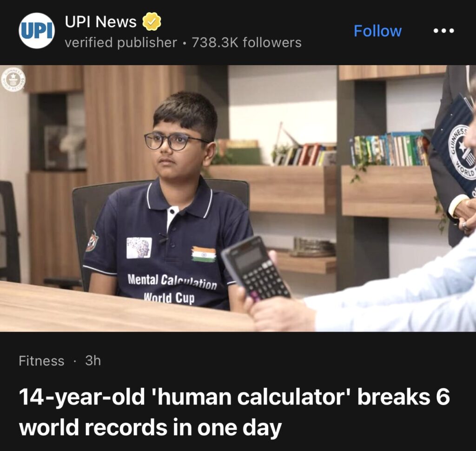The image size is (476, 451).
Task: Click the gold verified badge icon
Action: tap(152, 21)
